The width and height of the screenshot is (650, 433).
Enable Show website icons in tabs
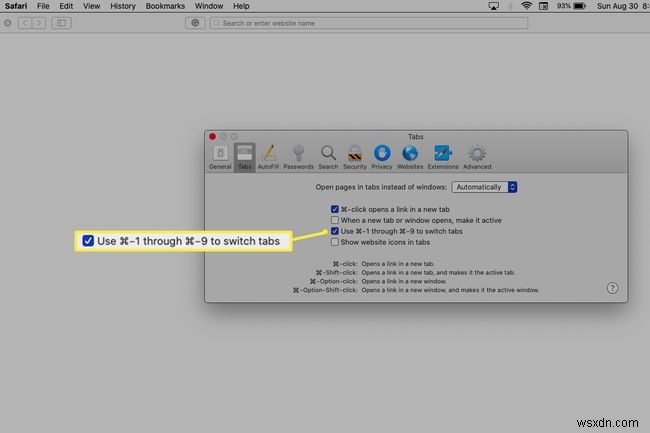pyautogui.click(x=335, y=242)
